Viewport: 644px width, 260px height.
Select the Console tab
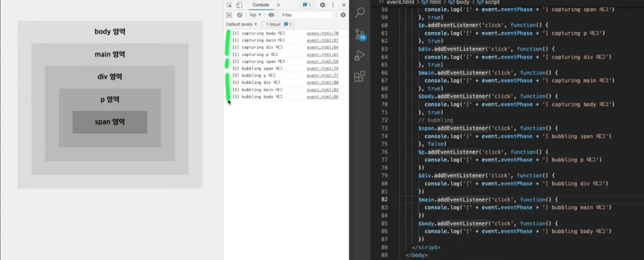(x=261, y=5)
